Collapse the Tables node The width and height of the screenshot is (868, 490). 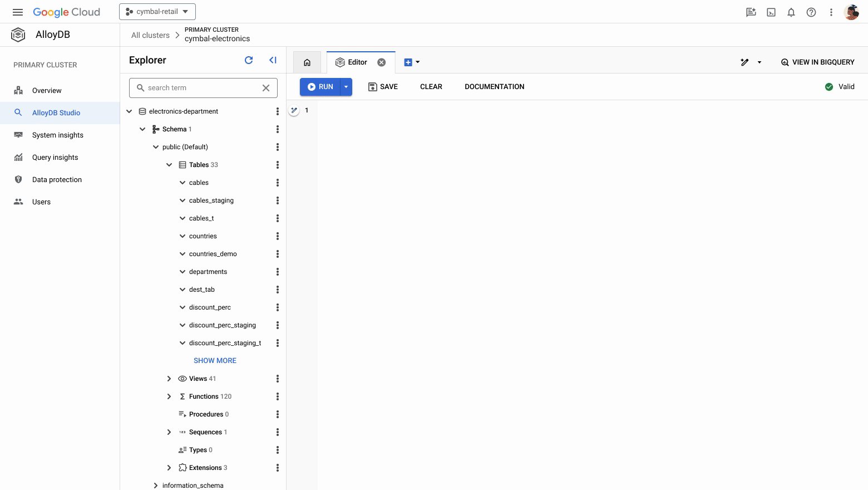pos(169,165)
